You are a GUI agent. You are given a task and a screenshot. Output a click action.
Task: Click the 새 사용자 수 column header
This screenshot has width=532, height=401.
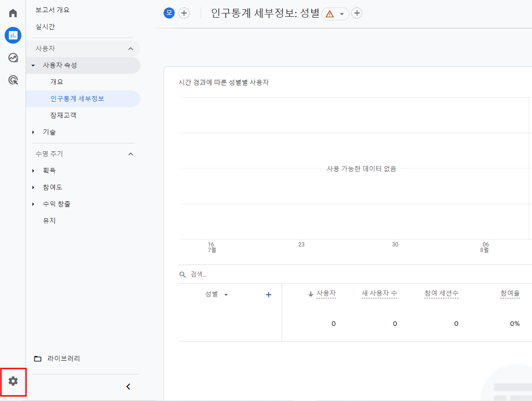pos(379,293)
